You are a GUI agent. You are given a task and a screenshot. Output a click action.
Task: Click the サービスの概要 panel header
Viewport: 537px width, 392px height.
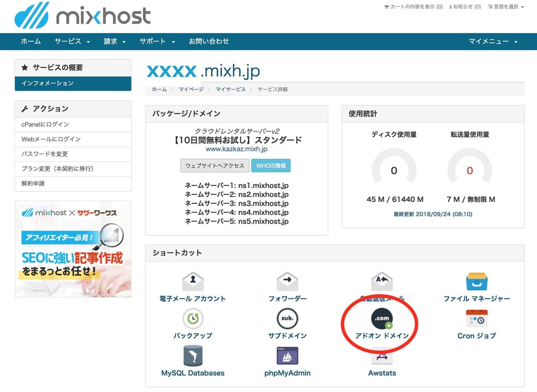click(73, 68)
